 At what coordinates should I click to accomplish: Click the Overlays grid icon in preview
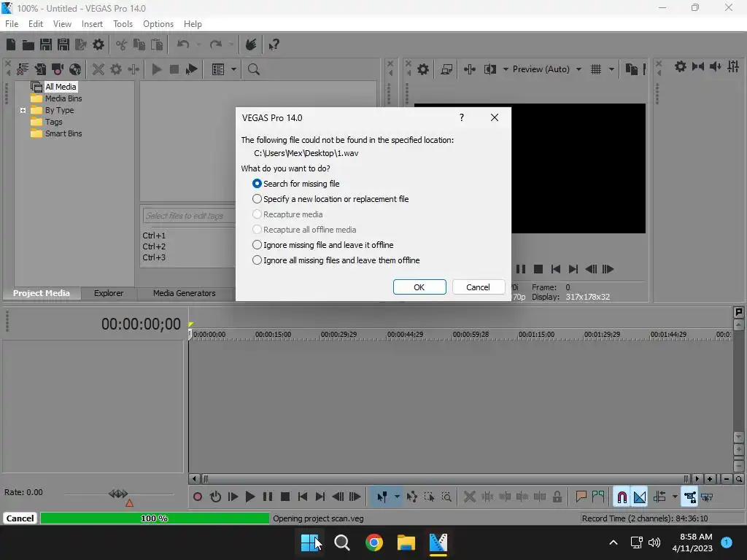click(x=596, y=69)
